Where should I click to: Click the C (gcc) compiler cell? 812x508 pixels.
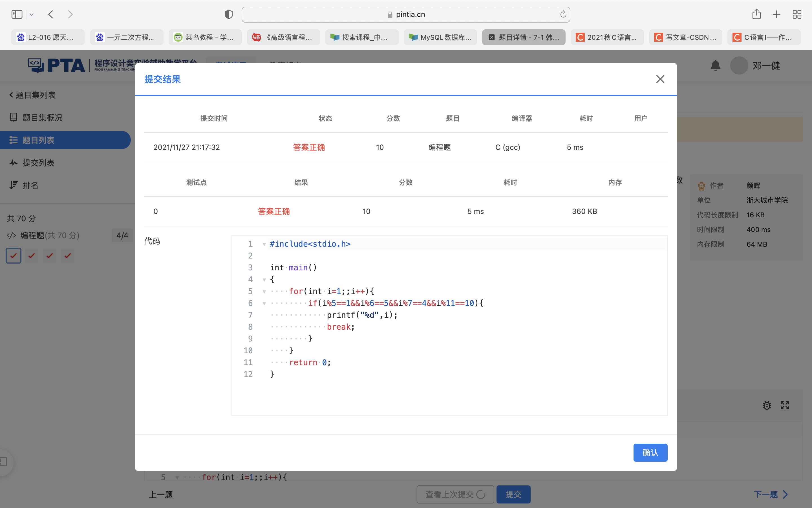click(x=508, y=148)
